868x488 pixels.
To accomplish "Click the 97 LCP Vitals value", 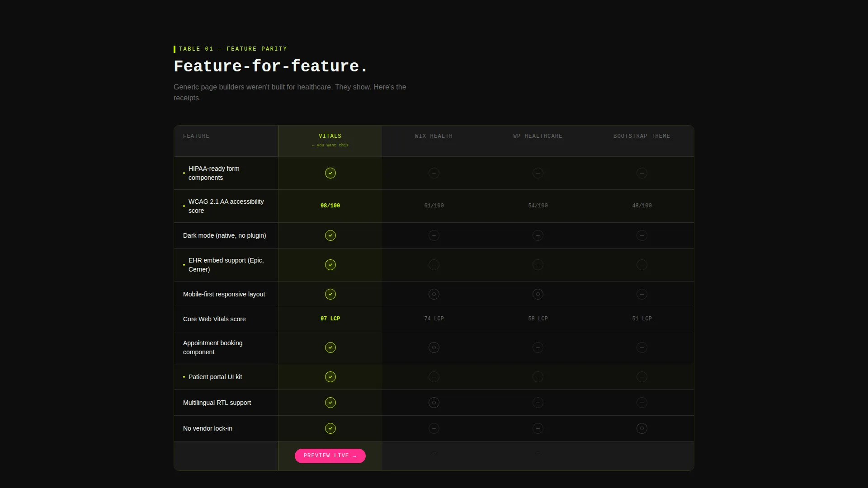I will 330,319.
